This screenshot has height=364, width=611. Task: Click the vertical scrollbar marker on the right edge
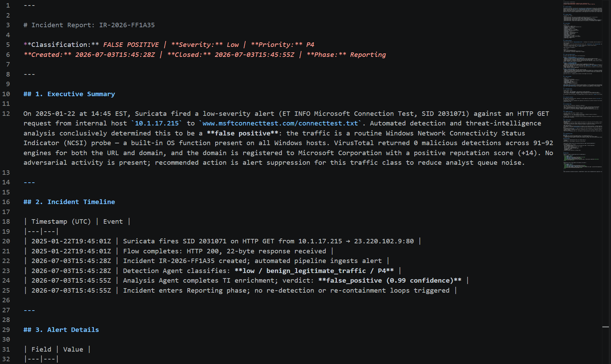605,326
